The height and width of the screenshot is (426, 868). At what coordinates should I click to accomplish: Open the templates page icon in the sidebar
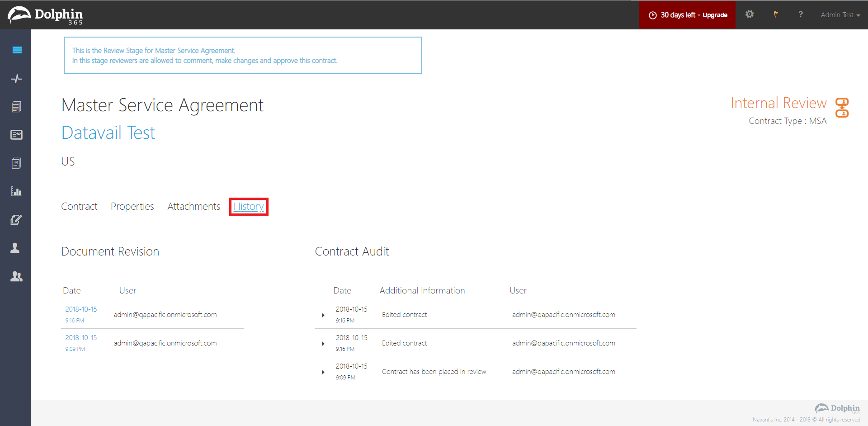16,163
